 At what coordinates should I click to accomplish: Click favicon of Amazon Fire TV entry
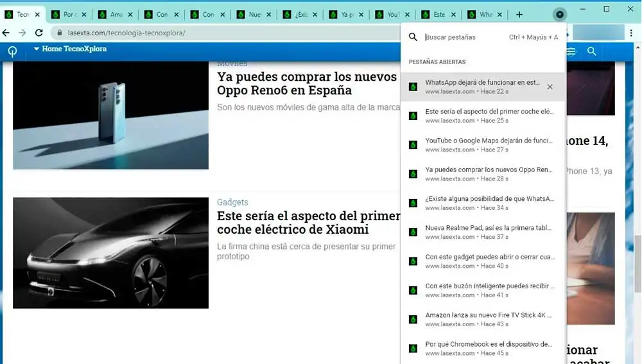click(x=413, y=319)
